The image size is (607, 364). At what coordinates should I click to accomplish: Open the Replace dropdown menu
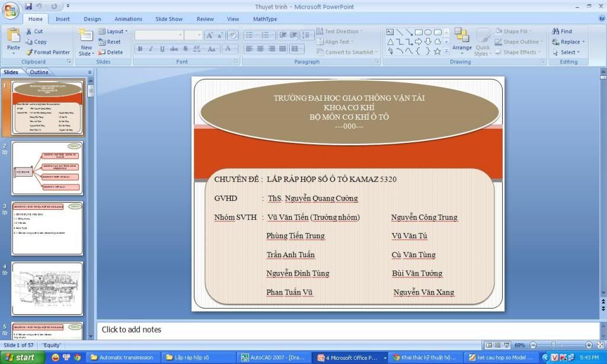pyautogui.click(x=568, y=42)
